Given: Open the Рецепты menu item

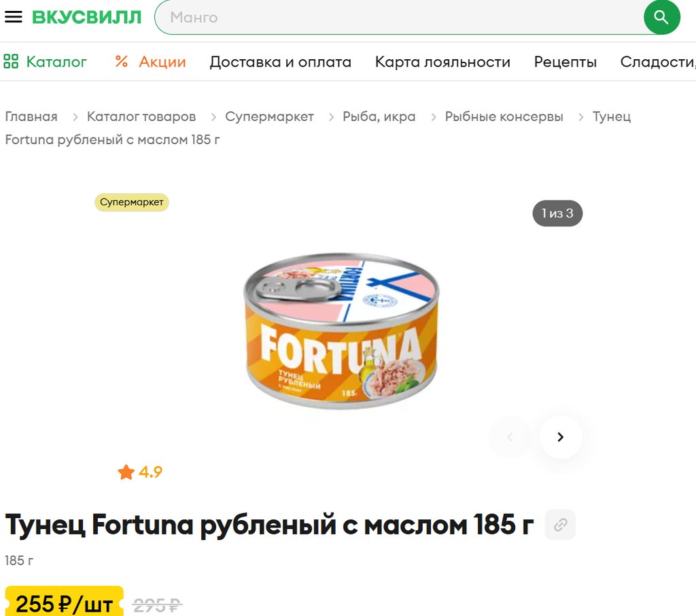Looking at the screenshot, I should pos(565,62).
